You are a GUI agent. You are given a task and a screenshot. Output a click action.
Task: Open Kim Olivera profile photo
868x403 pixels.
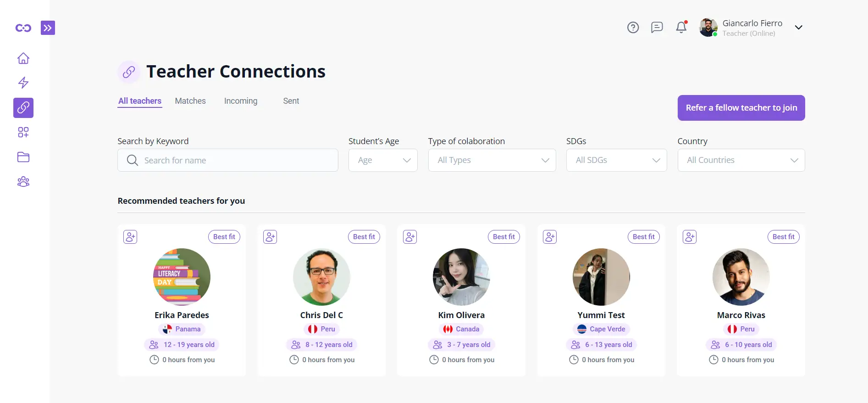tap(461, 277)
